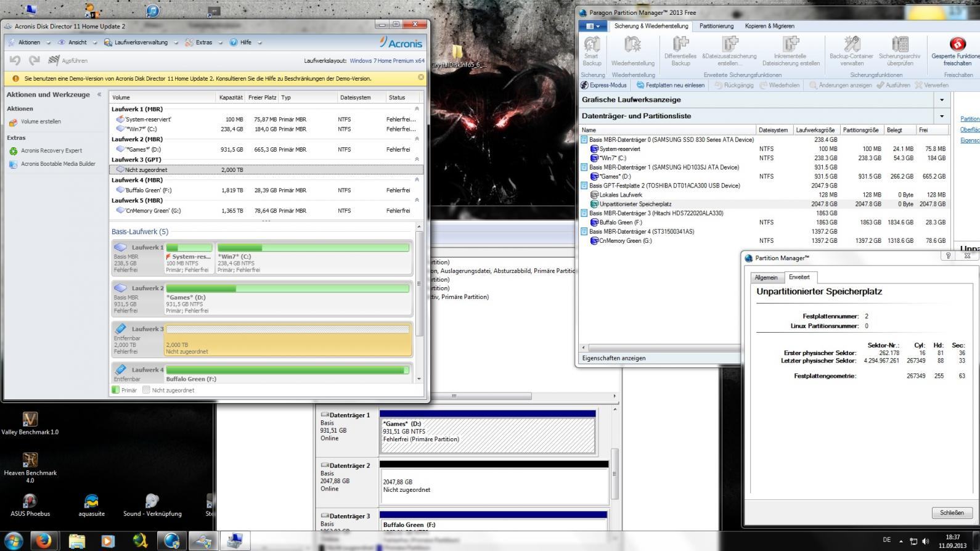980x551 pixels.
Task: Open Paragon application menu dropdown button
Action: point(593,26)
